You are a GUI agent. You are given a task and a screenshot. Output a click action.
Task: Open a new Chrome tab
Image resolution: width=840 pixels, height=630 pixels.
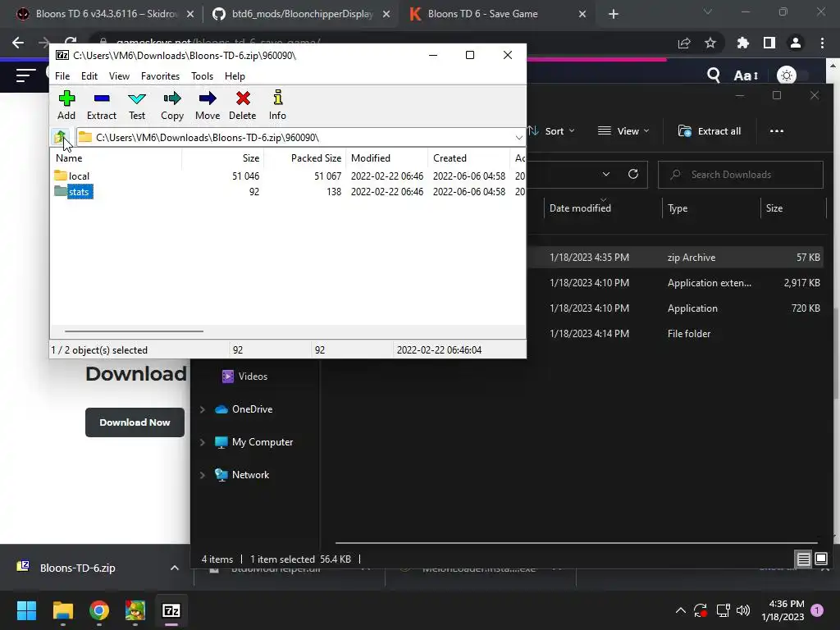pos(614,14)
